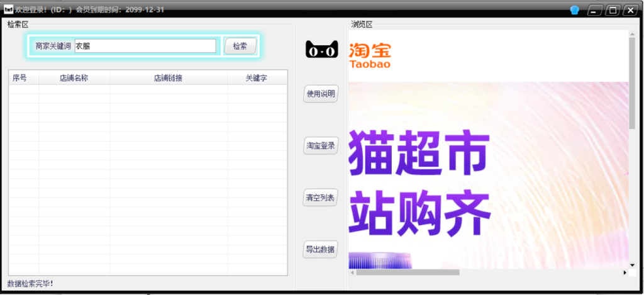Click the 店铺链接 column header

tap(168, 78)
